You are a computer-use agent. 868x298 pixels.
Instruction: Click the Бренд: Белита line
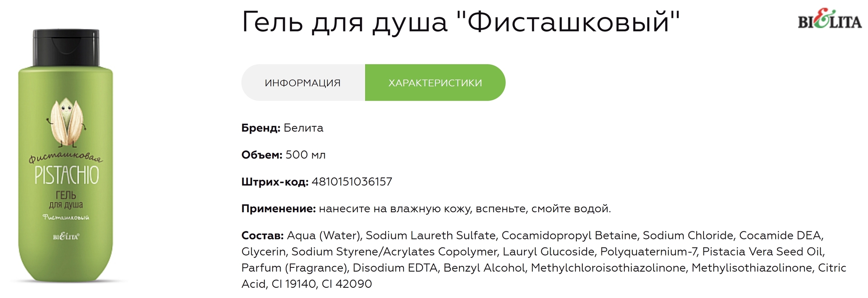(282, 128)
